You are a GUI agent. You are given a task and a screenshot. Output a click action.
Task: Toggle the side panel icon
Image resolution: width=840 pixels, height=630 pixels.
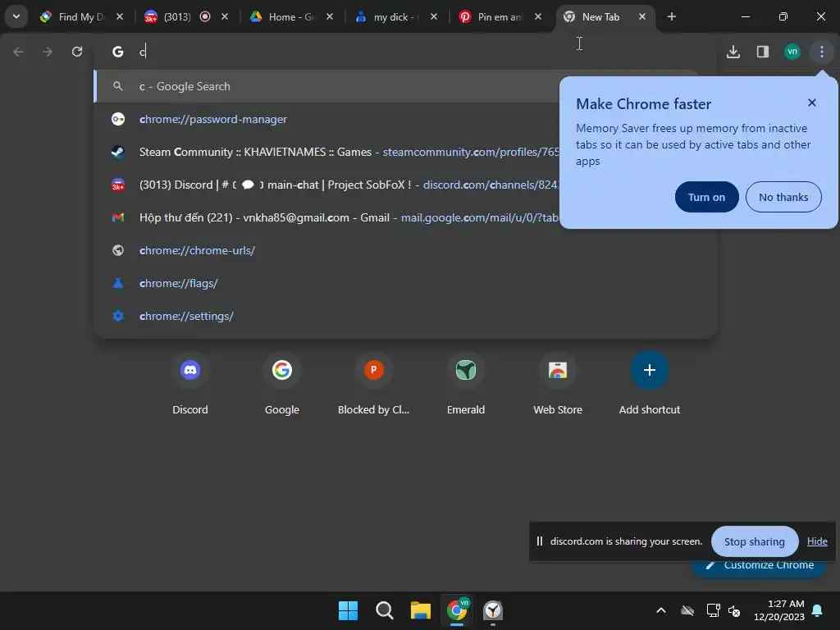pyautogui.click(x=763, y=52)
